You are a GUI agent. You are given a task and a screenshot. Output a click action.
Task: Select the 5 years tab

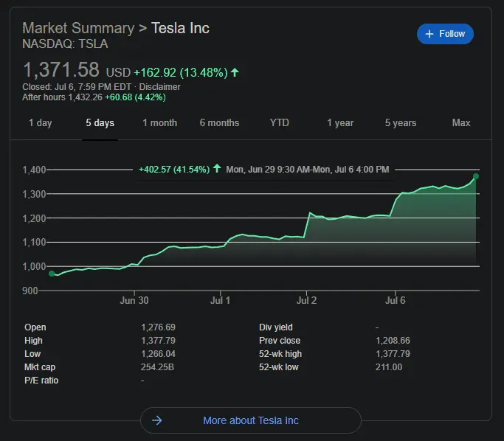tap(400, 123)
